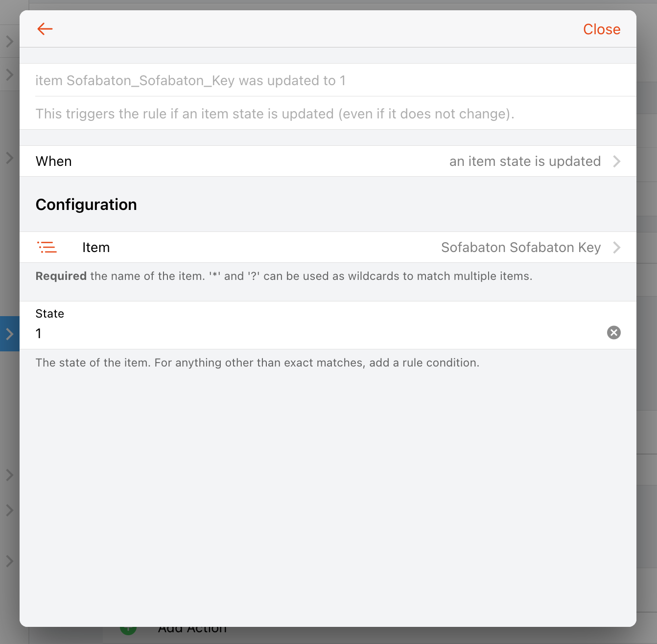Select the Item row label
Viewport: 657px width, 644px height.
coord(96,248)
